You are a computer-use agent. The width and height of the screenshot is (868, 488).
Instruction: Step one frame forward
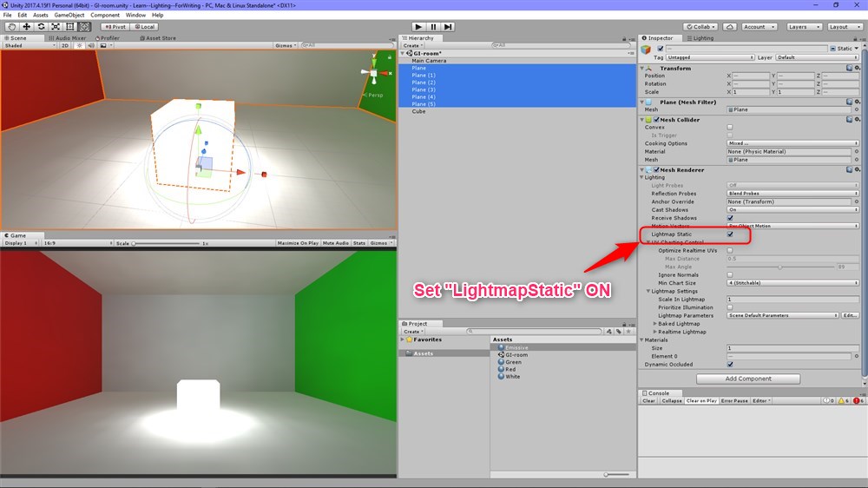[448, 27]
